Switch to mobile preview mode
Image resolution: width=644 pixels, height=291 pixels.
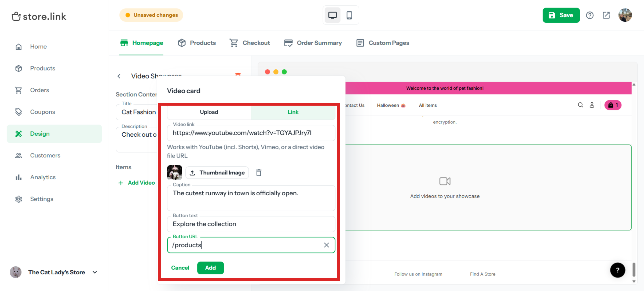coord(349,15)
